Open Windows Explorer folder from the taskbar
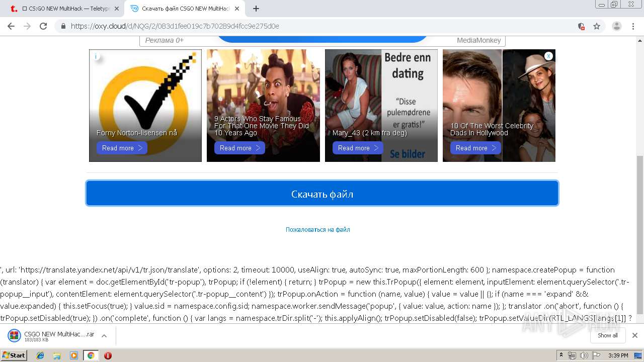This screenshot has height=362, width=644. pyautogui.click(x=57, y=355)
